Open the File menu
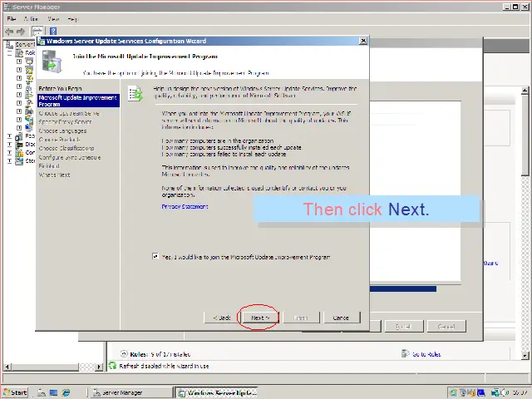 [12, 19]
